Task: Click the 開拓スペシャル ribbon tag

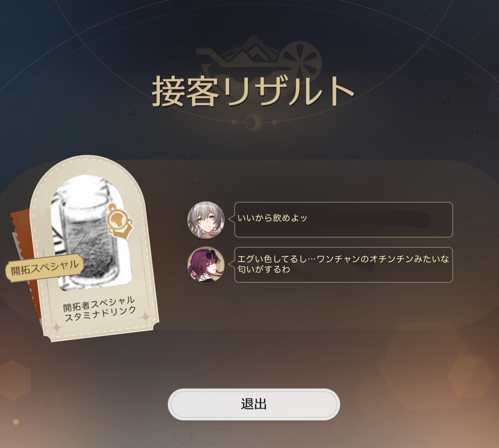Action: [x=44, y=268]
